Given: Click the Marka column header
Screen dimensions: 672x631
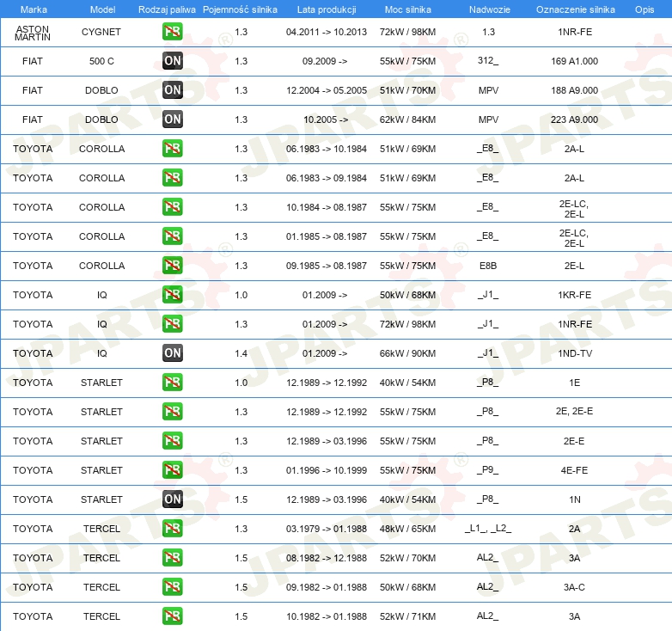Looking at the screenshot, I should 33,9.
